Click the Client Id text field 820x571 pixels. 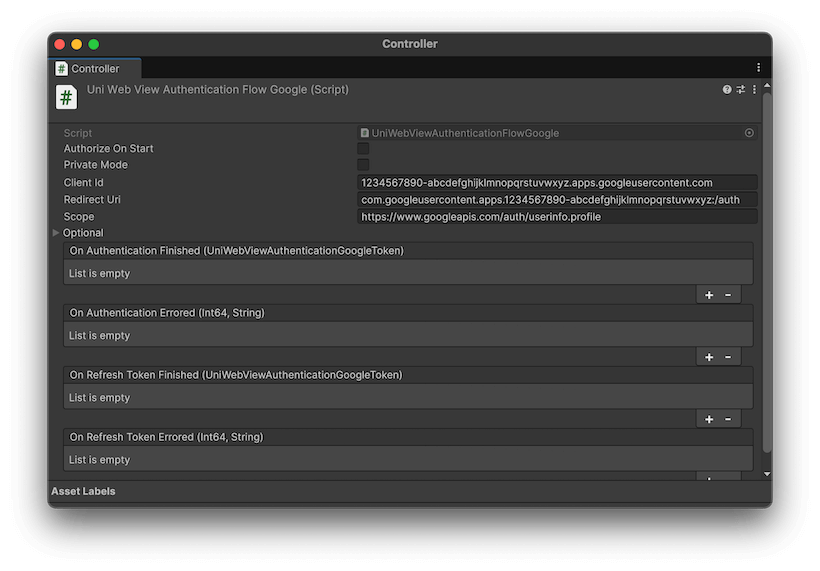[x=557, y=183]
